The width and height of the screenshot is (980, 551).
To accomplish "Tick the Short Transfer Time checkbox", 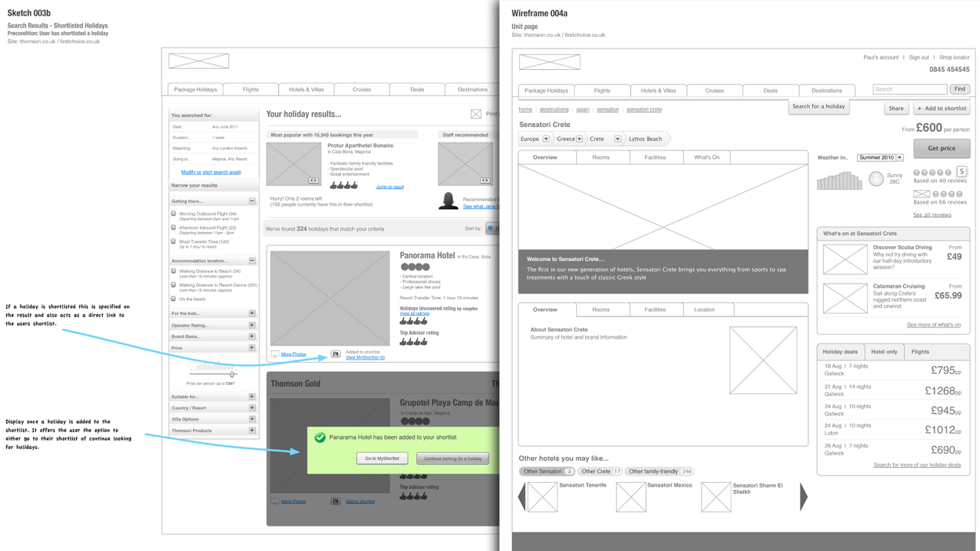I will 174,241.
